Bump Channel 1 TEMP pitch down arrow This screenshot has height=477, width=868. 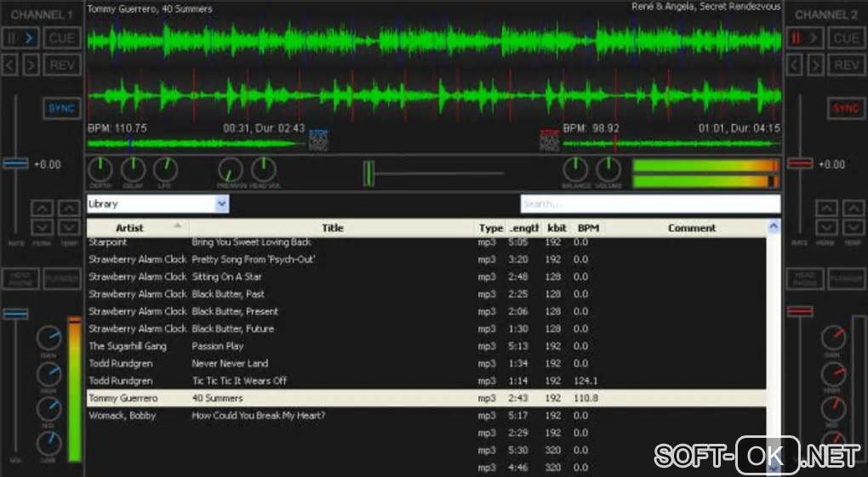pos(69,227)
